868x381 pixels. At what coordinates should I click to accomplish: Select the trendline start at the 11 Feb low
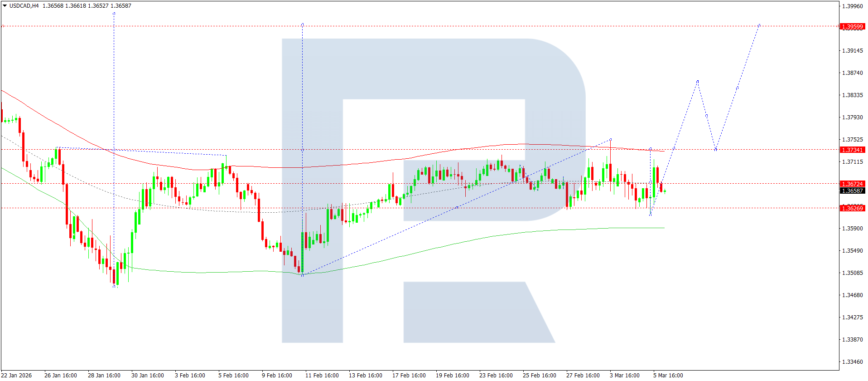(x=303, y=275)
